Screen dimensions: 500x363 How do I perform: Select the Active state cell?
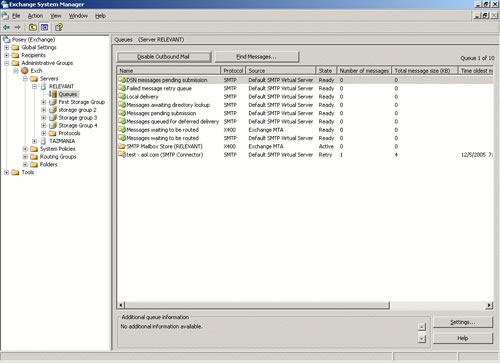click(326, 146)
